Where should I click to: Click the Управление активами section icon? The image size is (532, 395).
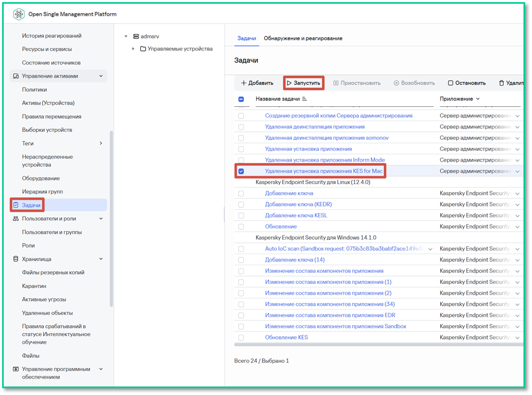[15, 76]
